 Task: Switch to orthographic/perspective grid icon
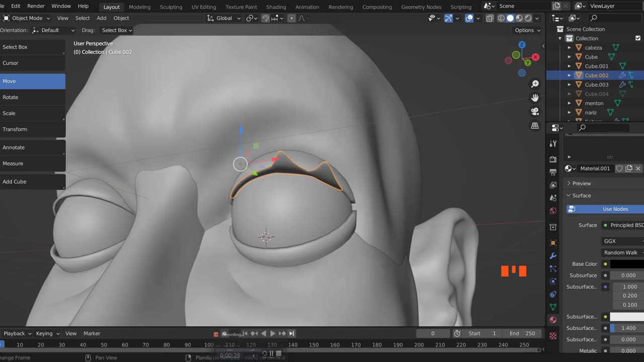tap(535, 126)
